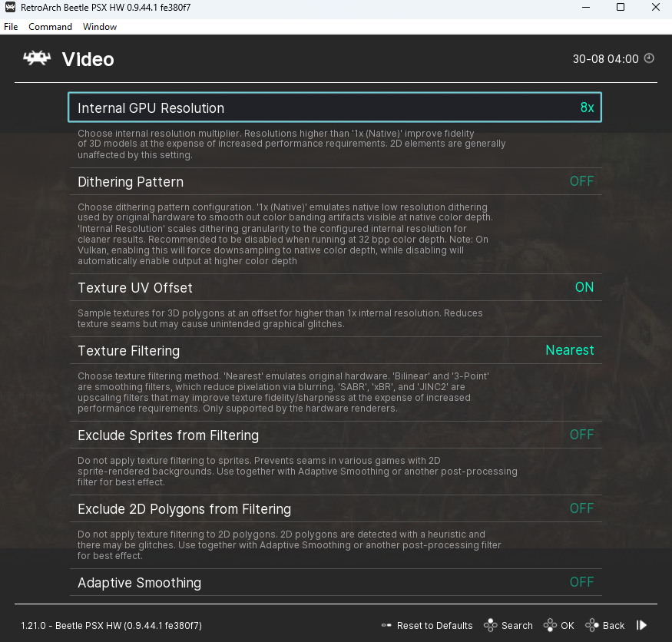Click the clock icon beside the time
Image resolution: width=672 pixels, height=642 pixels.
649,58
